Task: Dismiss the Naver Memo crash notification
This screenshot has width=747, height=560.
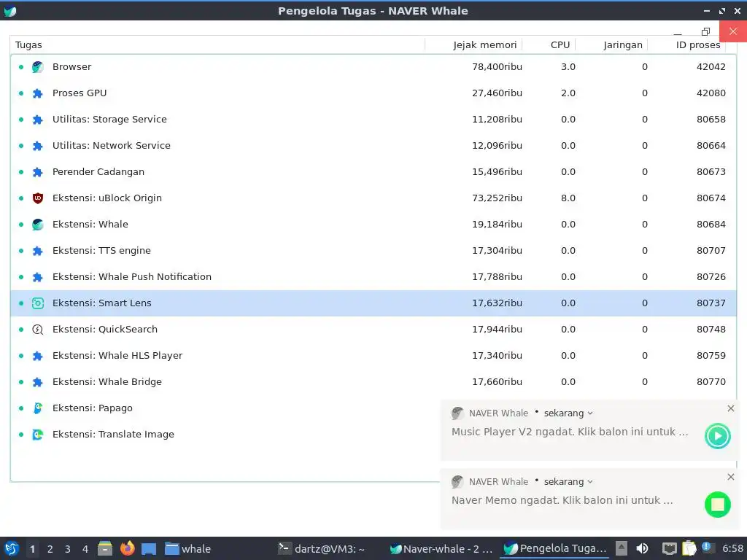Action: [731, 477]
